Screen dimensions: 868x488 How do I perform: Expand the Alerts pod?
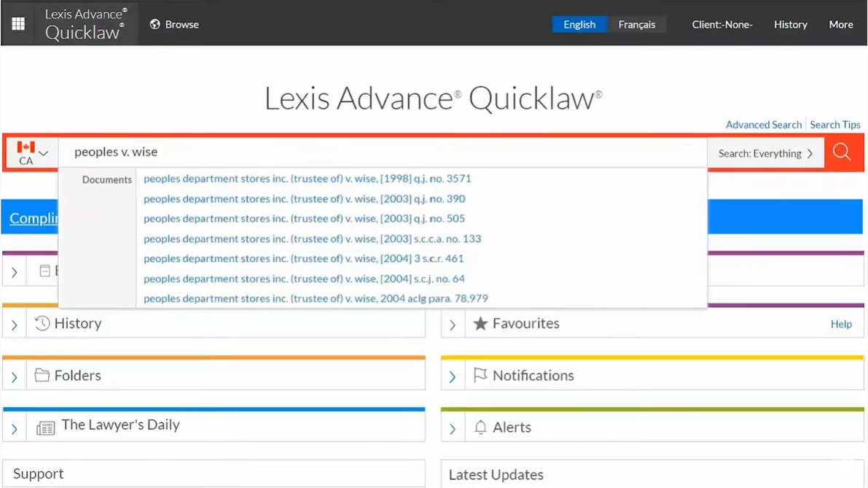[453, 429]
